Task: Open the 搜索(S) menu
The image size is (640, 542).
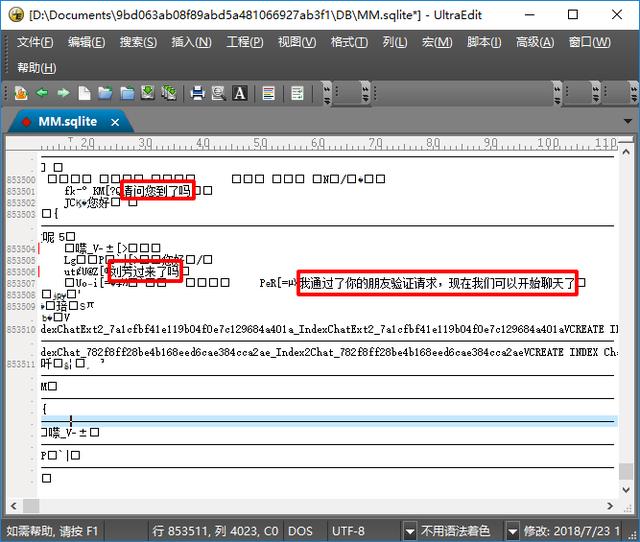Action: click(x=138, y=42)
